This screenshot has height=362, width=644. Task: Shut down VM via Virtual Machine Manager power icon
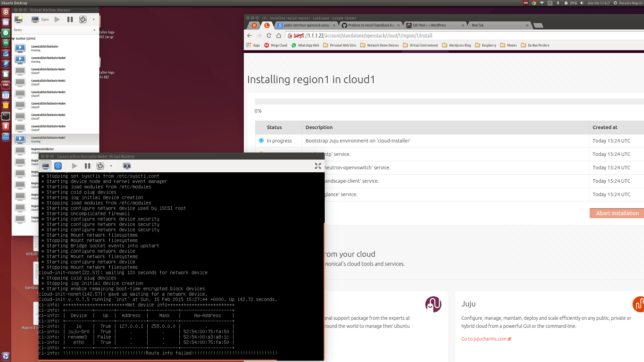pos(83,19)
